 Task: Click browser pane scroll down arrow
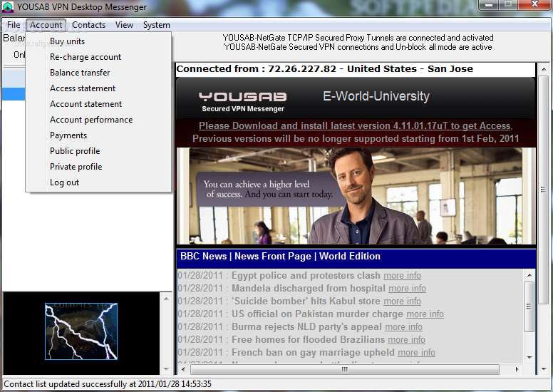(544, 369)
